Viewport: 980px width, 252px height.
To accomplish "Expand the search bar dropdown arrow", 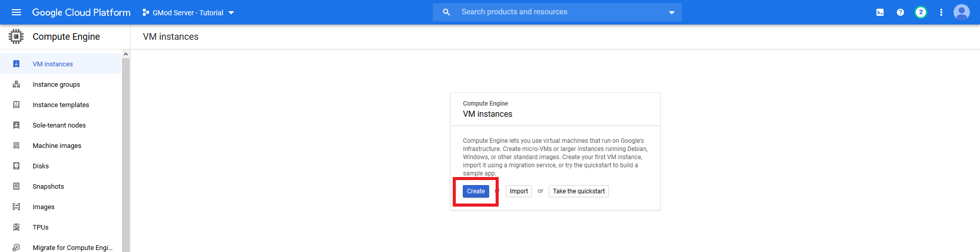I will click(x=672, y=12).
